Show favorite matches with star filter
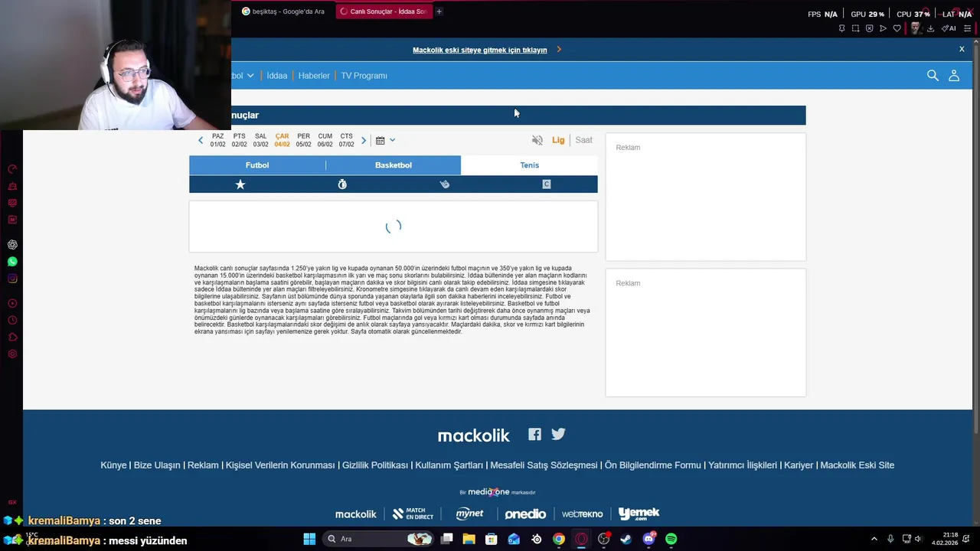Screen dimensions: 980x551 coord(240,184)
